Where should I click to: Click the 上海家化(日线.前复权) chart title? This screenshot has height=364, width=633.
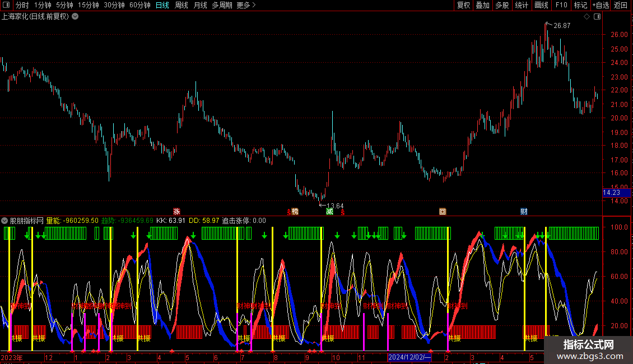(35, 17)
